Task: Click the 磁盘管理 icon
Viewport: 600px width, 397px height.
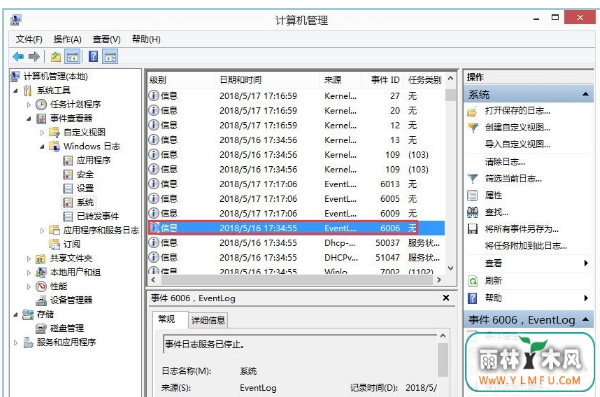Action: click(41, 328)
